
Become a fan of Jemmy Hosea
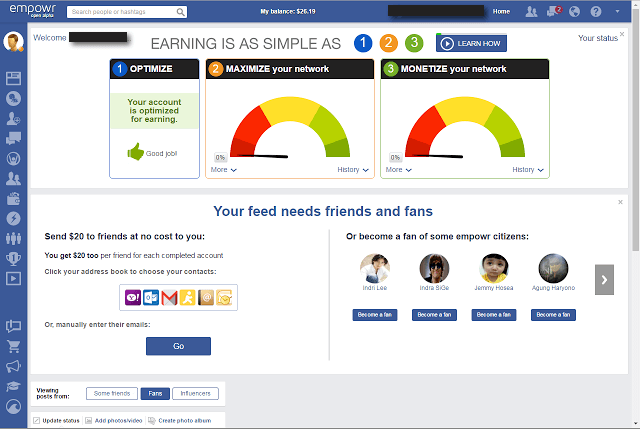pyautogui.click(x=494, y=315)
